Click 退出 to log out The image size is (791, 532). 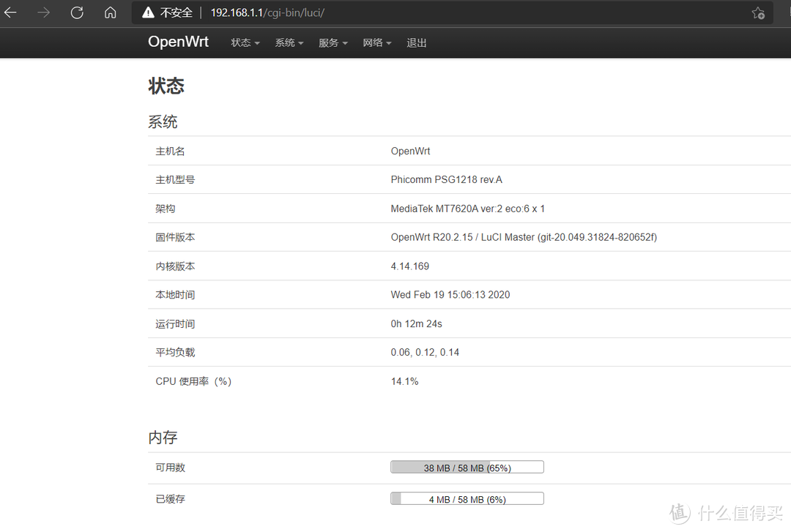(416, 42)
